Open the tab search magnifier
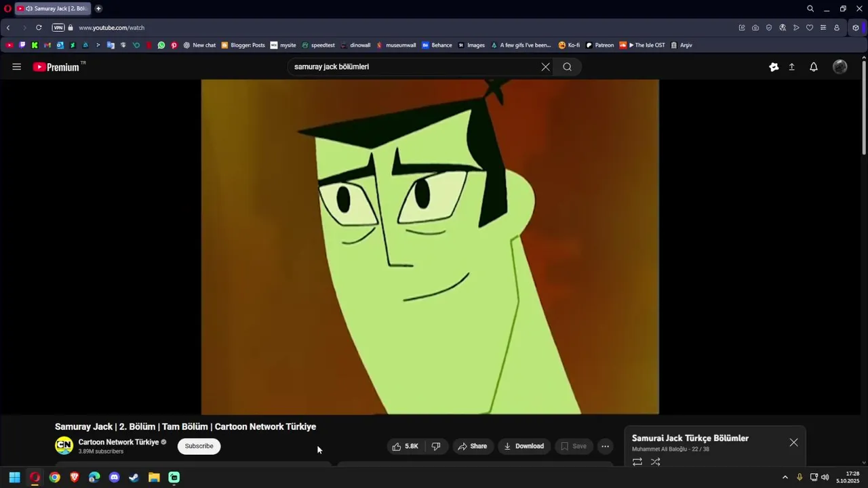Viewport: 868px width, 488px height. 810,9
